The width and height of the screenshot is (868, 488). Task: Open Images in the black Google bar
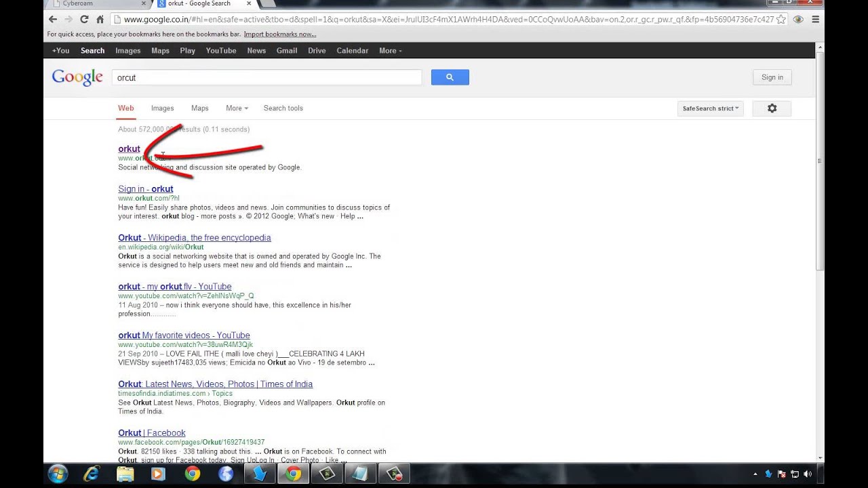pyautogui.click(x=127, y=51)
